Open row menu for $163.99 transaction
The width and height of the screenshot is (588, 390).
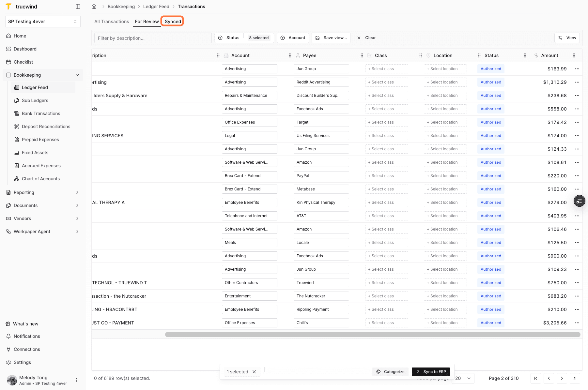577,69
